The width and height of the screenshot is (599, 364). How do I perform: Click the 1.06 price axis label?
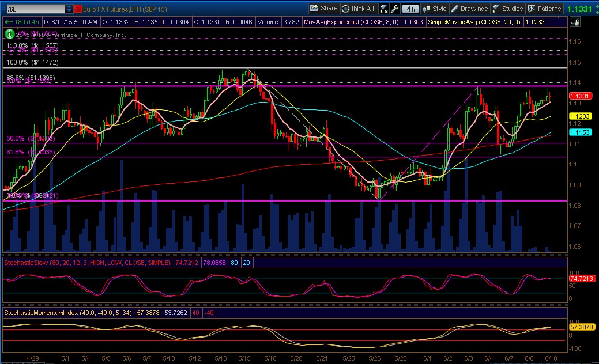coord(575,247)
